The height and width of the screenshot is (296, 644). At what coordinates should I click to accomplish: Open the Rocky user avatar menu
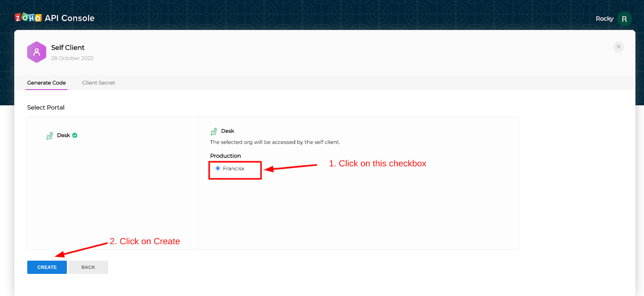tap(624, 19)
